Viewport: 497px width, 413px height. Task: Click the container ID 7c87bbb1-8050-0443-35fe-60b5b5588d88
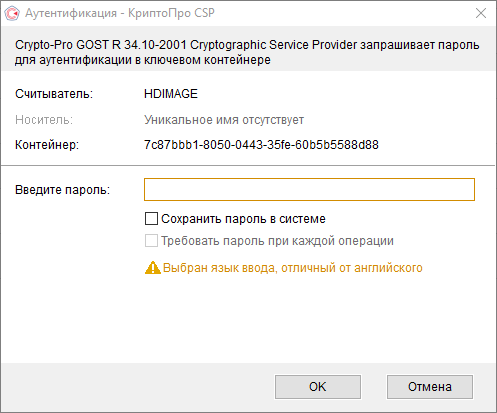click(261, 145)
